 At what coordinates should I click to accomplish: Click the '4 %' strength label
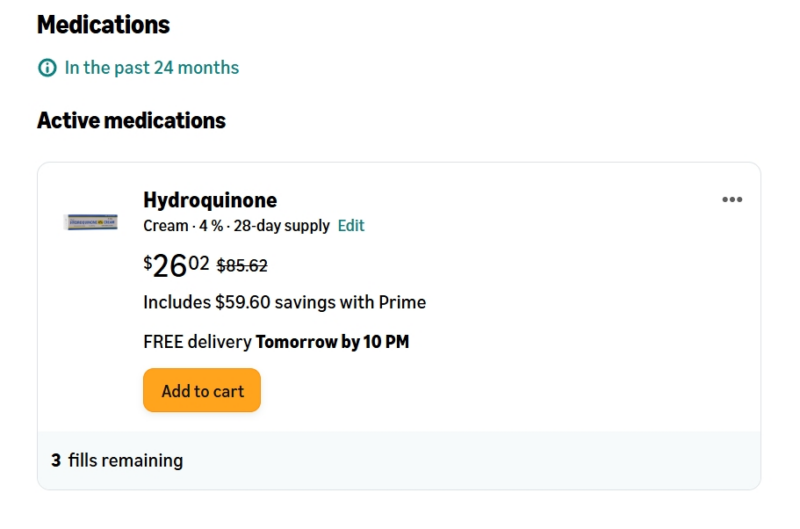click(210, 226)
